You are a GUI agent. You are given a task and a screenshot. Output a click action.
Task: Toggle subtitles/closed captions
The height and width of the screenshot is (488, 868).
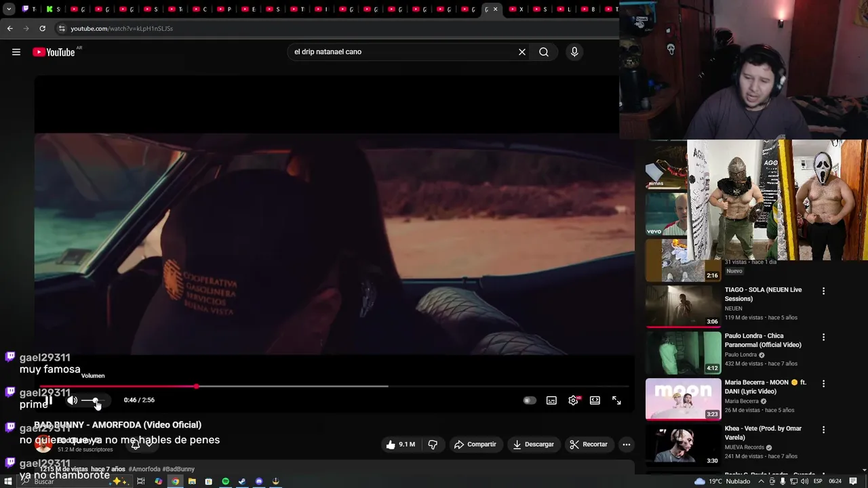(x=551, y=401)
